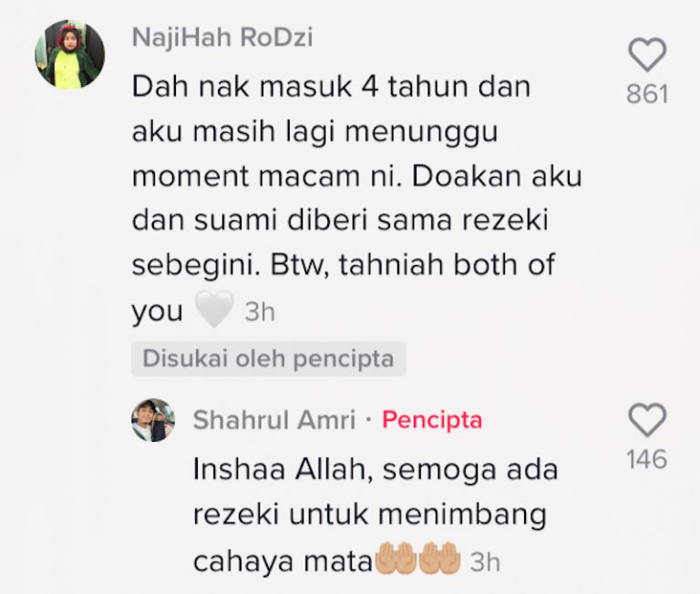Click the white heart emoji in the comment
Image resolution: width=700 pixels, height=594 pixels.
pyautogui.click(x=215, y=309)
